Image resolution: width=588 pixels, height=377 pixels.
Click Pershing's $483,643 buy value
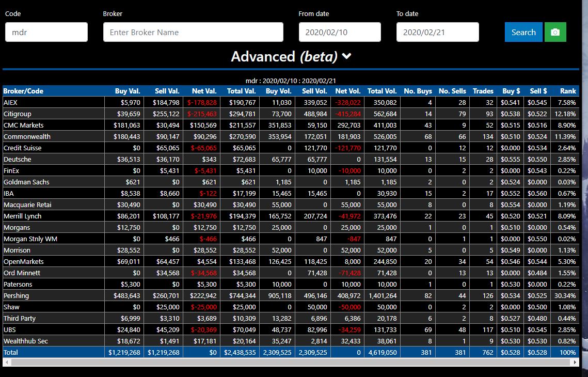pos(127,295)
